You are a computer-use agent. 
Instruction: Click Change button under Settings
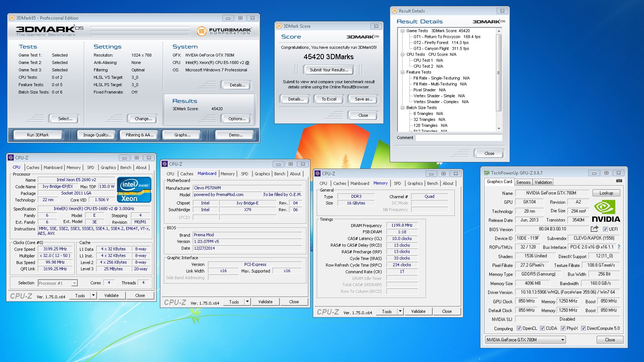pyautogui.click(x=143, y=119)
